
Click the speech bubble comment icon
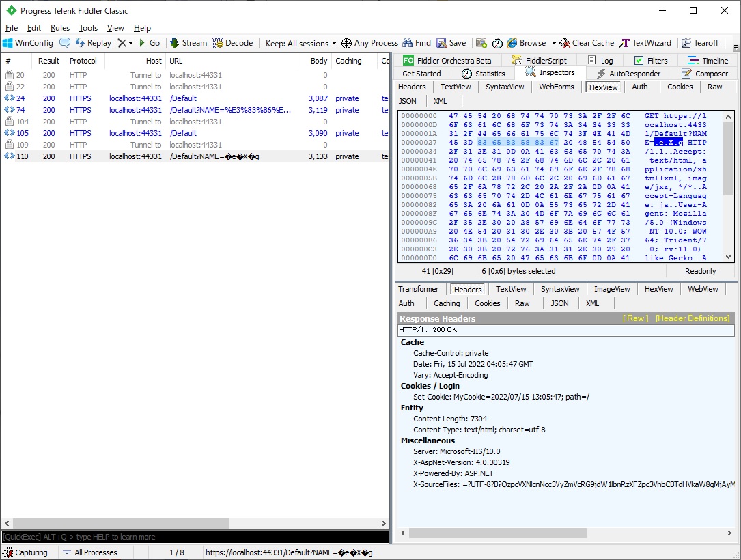click(x=65, y=43)
